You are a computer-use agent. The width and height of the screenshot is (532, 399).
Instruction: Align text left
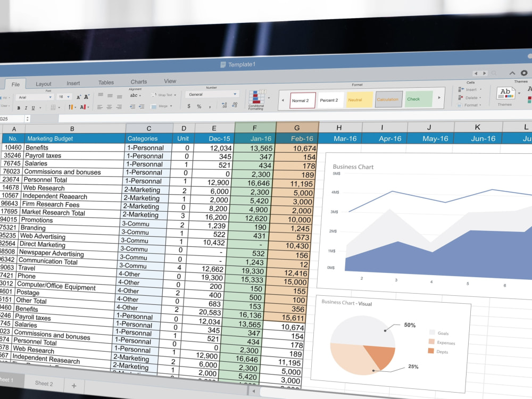click(x=100, y=107)
